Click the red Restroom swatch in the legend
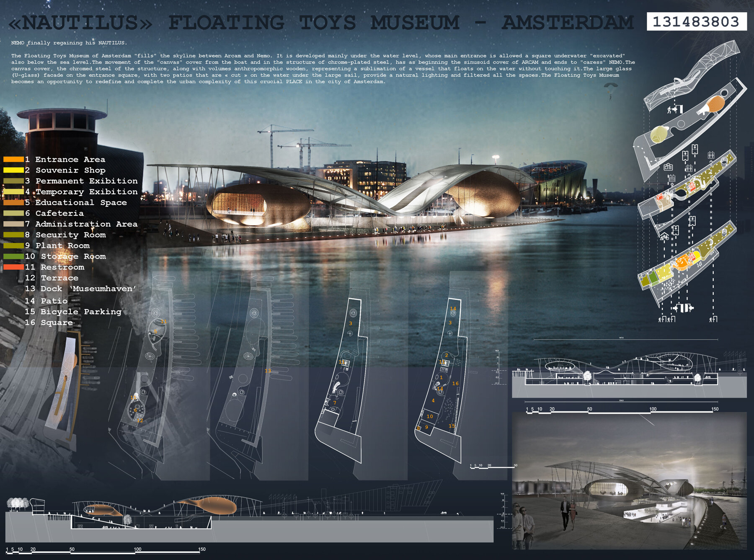The height and width of the screenshot is (560, 754). [13, 267]
